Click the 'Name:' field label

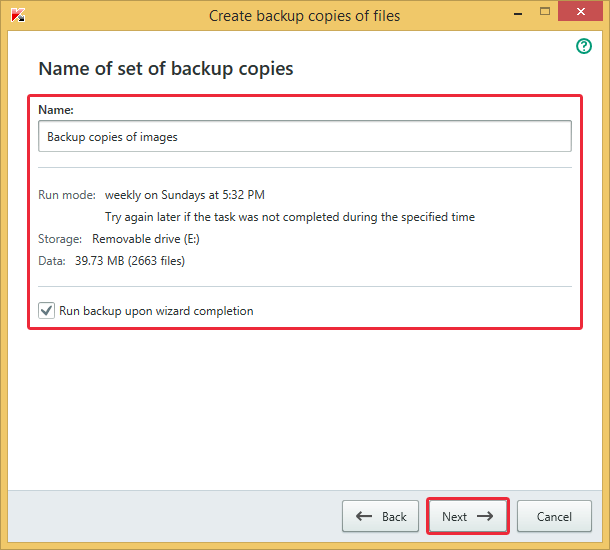[56, 110]
